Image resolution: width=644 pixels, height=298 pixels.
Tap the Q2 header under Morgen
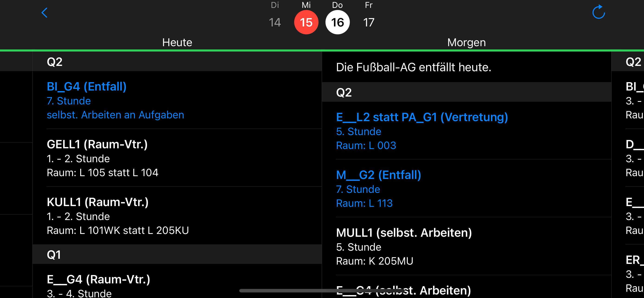click(466, 92)
